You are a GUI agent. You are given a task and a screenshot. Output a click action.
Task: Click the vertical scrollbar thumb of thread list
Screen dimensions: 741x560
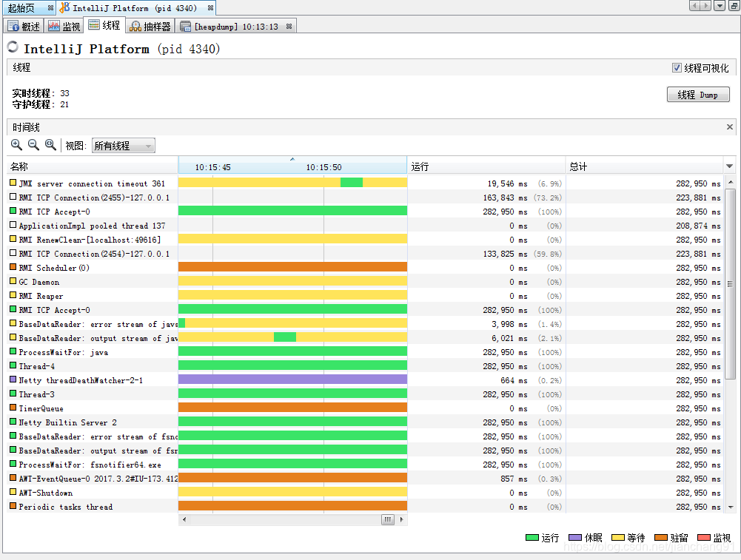coord(731,284)
